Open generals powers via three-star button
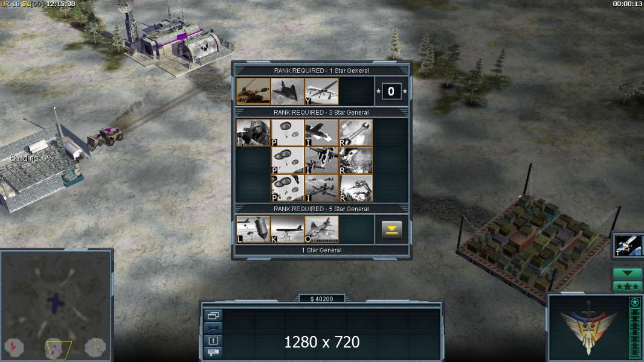This screenshot has height=362, width=644. point(627,286)
